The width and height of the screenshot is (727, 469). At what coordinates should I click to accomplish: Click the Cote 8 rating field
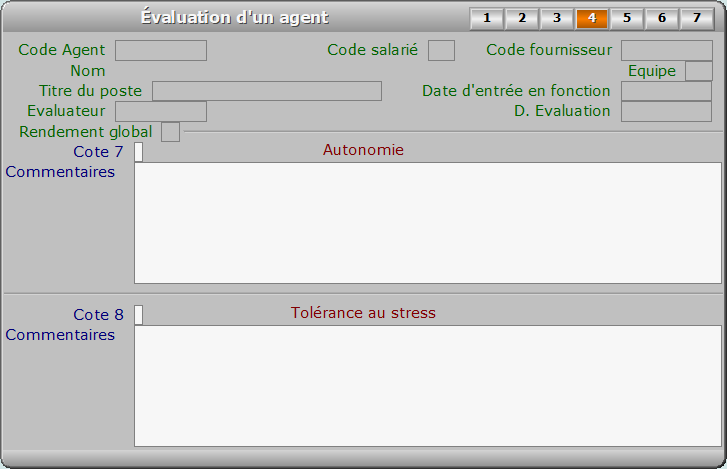click(139, 315)
